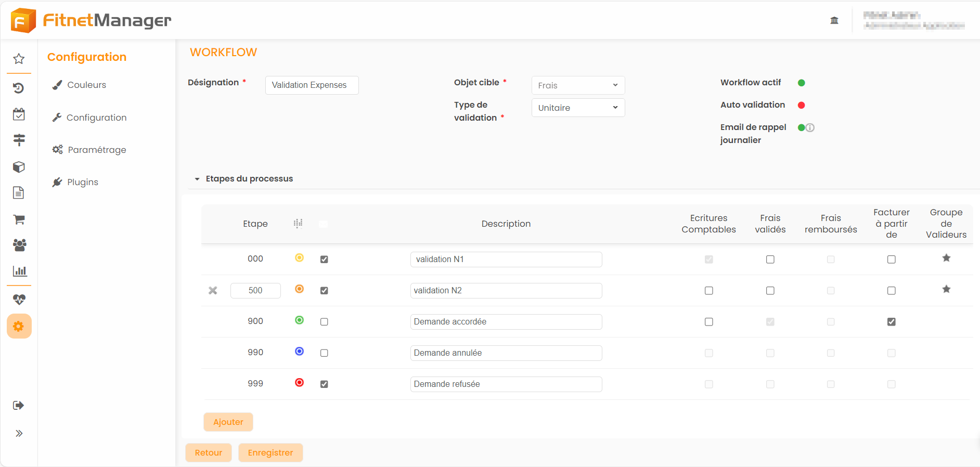Toggle the Auto validation red indicator

coord(802,105)
